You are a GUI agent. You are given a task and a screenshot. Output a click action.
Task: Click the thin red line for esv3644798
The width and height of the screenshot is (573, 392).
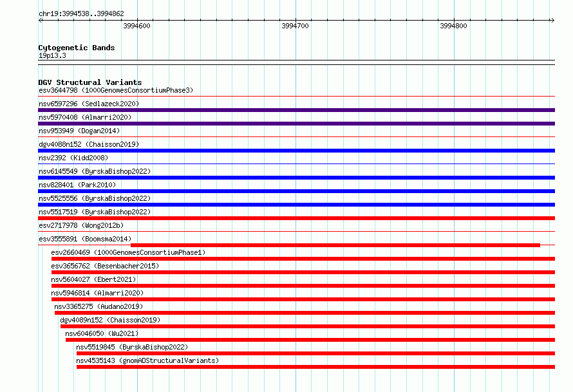point(296,97)
